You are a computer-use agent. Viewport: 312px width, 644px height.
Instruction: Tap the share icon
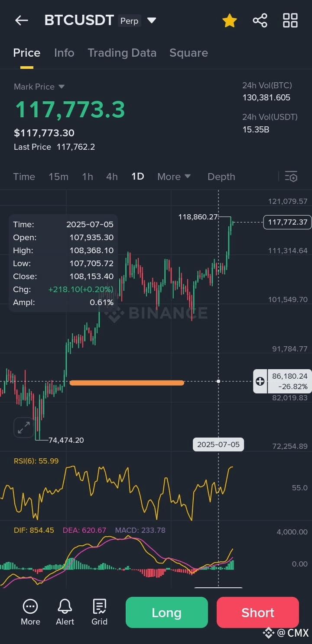click(260, 20)
